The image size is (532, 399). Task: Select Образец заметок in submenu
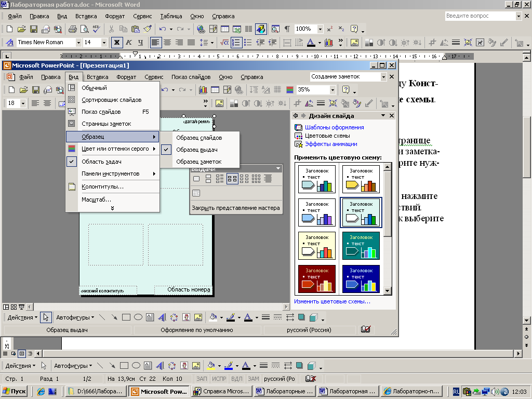tap(200, 162)
